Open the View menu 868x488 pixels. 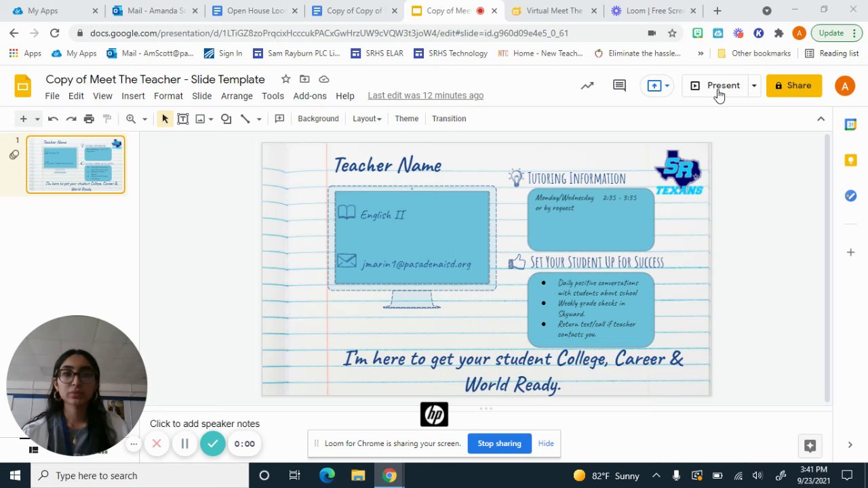click(102, 96)
